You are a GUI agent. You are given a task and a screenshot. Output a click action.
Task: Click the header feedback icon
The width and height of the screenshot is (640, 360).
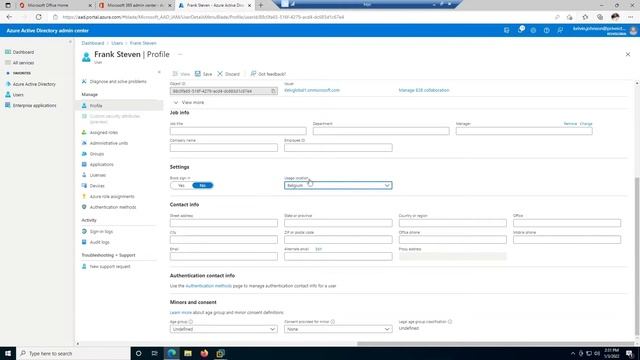pyautogui.click(x=560, y=30)
